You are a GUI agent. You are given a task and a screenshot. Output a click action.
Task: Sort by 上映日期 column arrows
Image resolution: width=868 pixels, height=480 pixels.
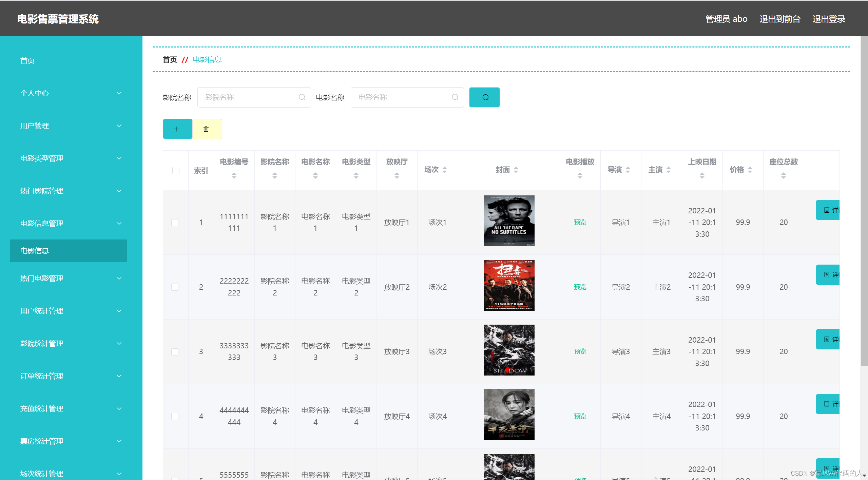[x=702, y=175]
